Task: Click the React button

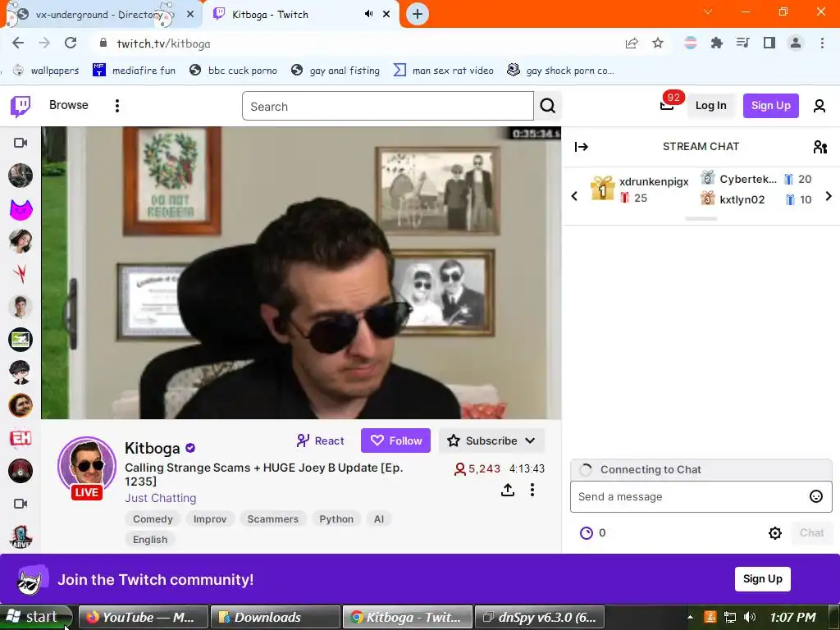Action: click(320, 441)
